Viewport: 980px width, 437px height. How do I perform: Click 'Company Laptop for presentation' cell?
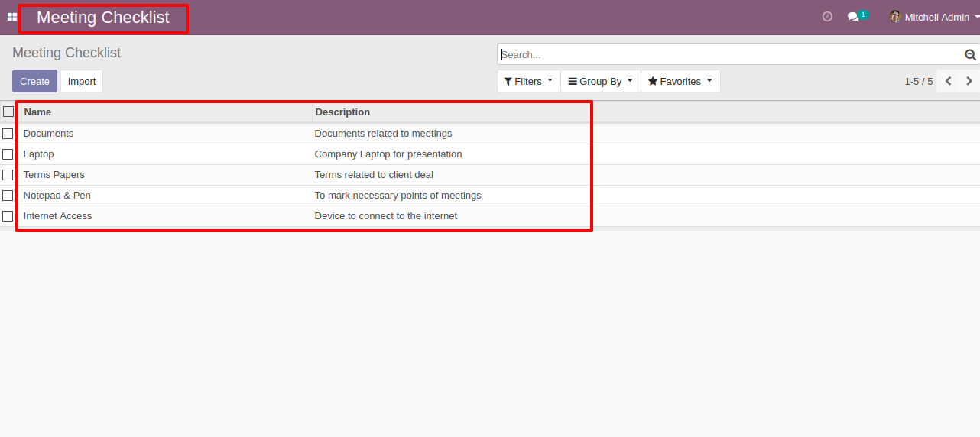click(388, 154)
